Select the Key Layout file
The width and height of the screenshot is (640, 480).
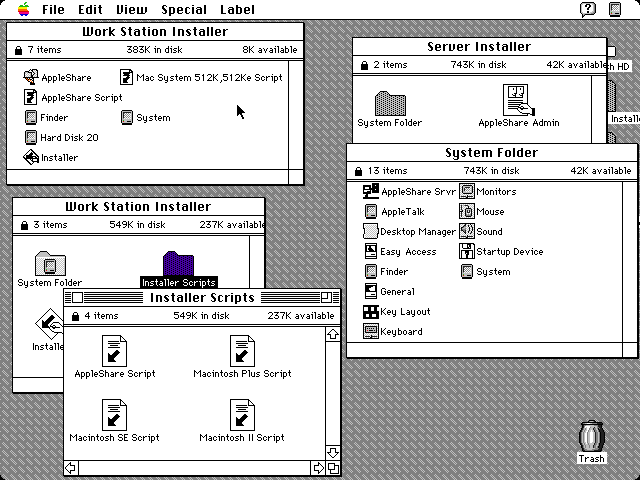371,312
